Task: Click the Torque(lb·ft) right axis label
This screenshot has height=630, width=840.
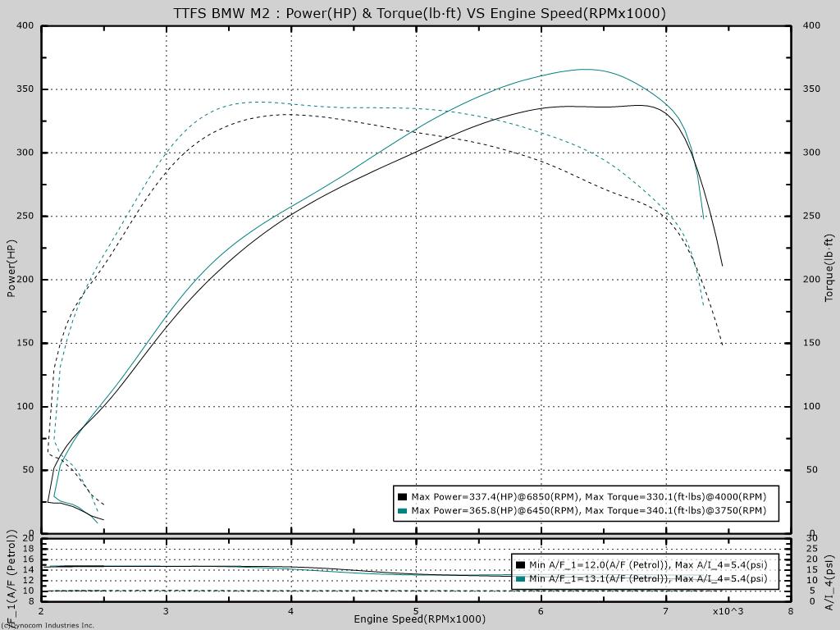Action: click(829, 267)
